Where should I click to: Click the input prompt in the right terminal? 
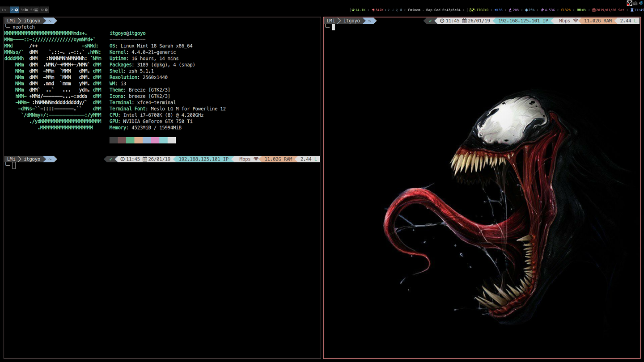(333, 27)
